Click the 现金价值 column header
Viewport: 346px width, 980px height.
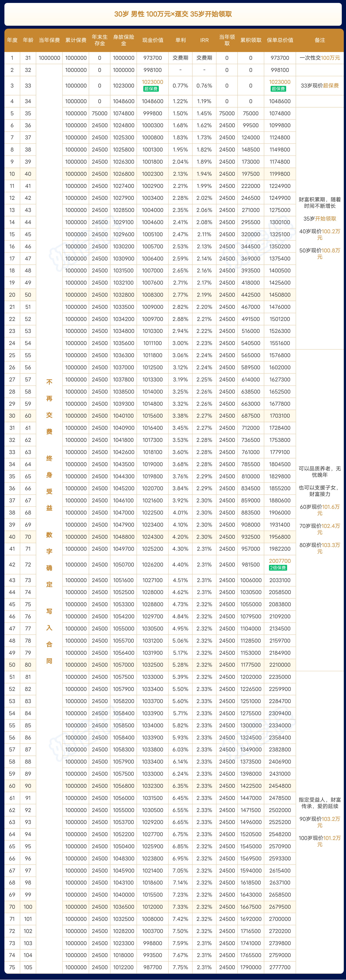point(153,40)
